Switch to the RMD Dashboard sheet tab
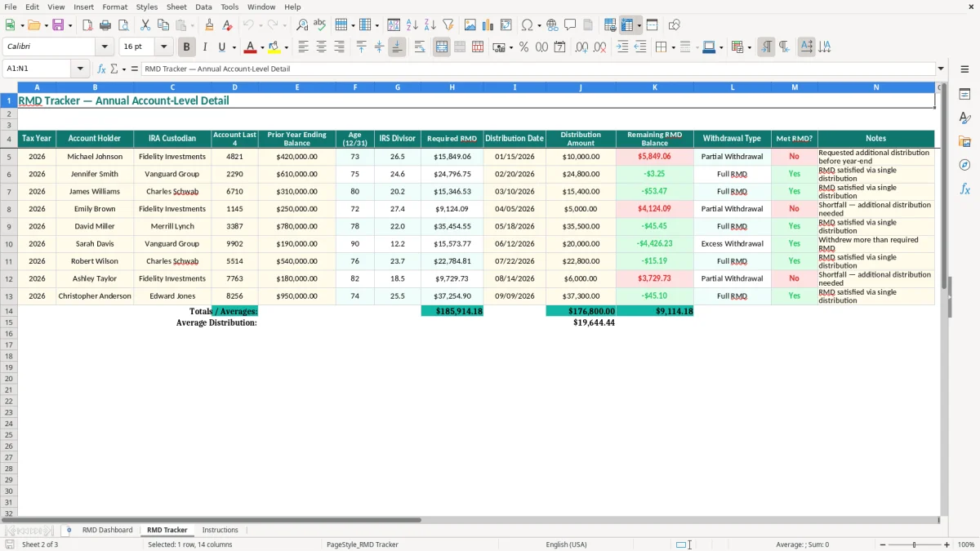The height and width of the screenshot is (551, 980). point(107,530)
